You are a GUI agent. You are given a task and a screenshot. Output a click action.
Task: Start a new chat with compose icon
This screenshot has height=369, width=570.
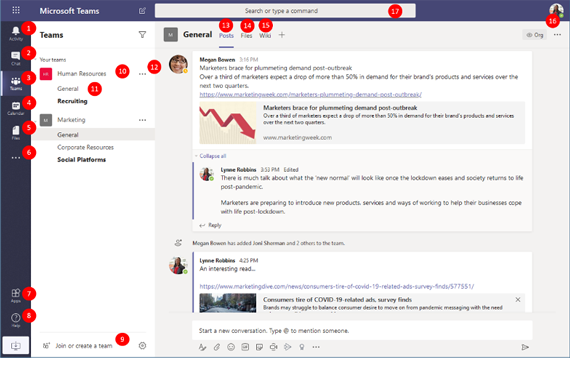(142, 11)
